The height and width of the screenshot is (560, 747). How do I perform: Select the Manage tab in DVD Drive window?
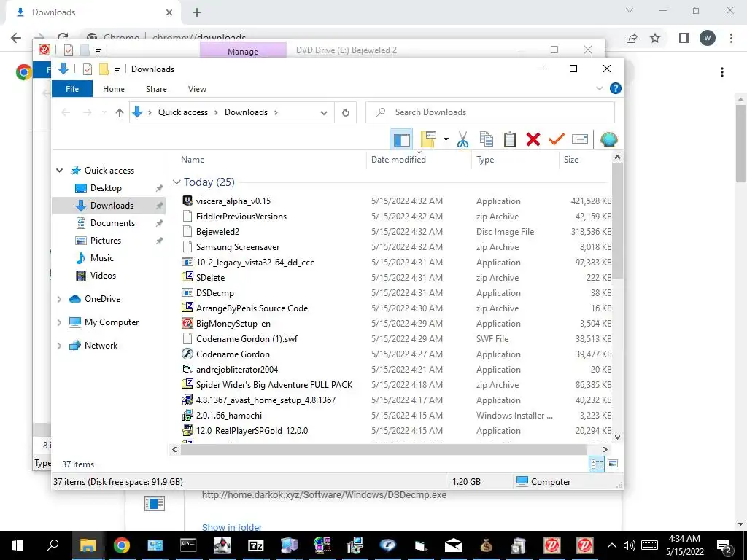pyautogui.click(x=243, y=51)
